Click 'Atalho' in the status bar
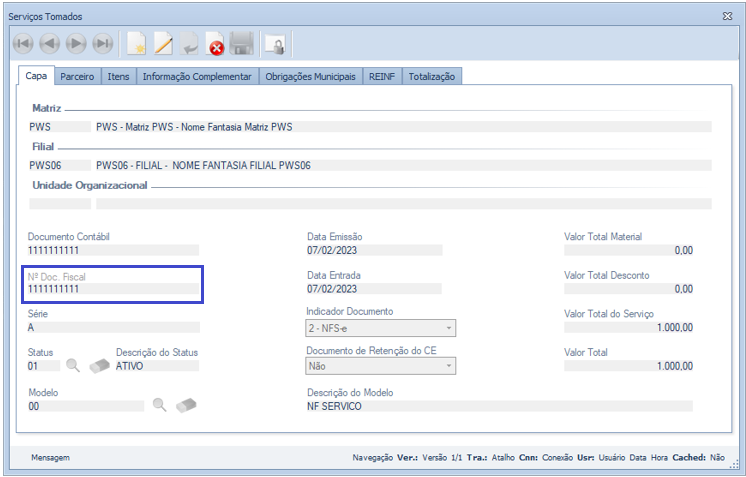746x477 pixels. [x=503, y=458]
